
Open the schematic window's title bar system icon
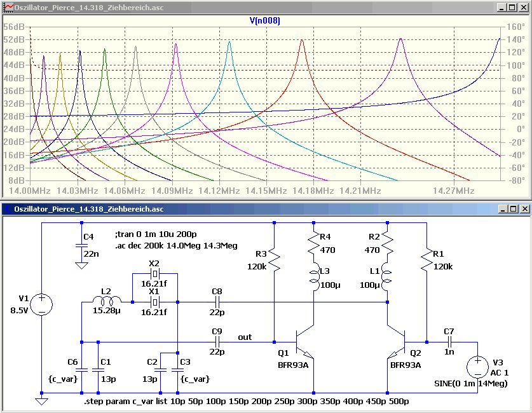pyautogui.click(x=8, y=208)
